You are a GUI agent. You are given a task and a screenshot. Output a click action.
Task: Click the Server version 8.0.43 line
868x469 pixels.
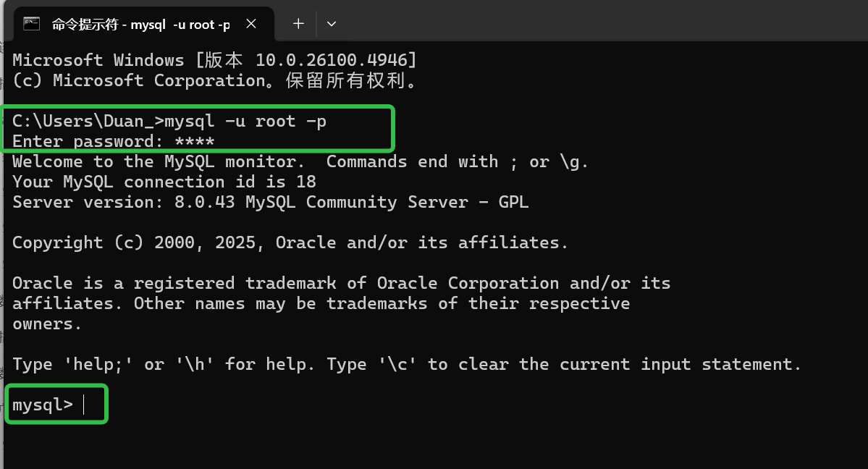pyautogui.click(x=270, y=202)
